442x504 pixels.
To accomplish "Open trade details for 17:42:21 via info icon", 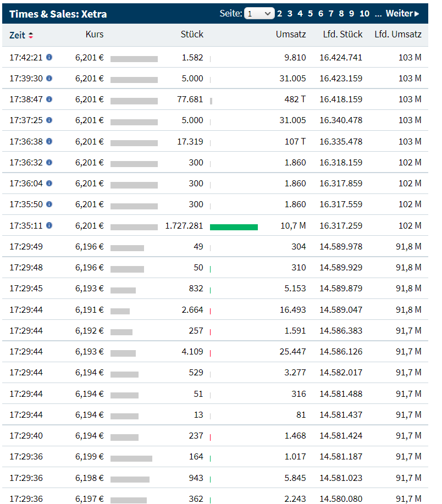I will (x=49, y=57).
